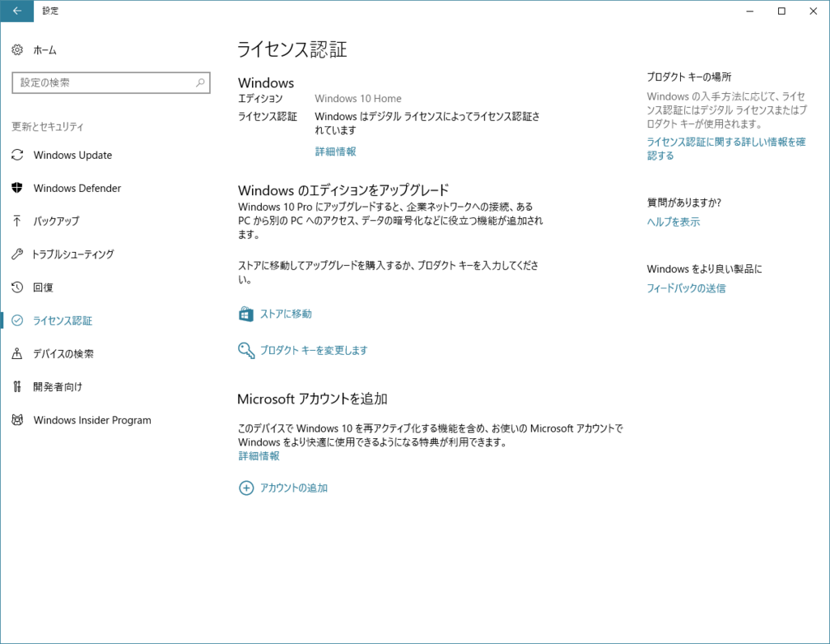Click 質問がありますか? heading
Viewport: 830px width, 644px height.
coord(684,203)
